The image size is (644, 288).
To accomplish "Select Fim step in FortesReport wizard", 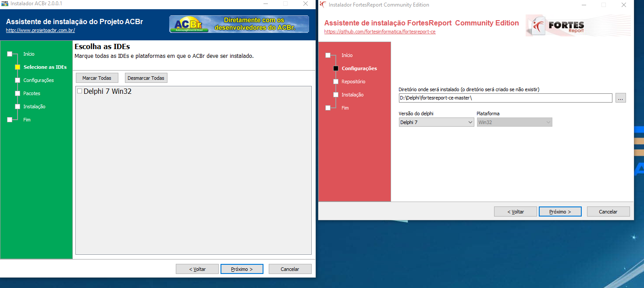I will 345,108.
